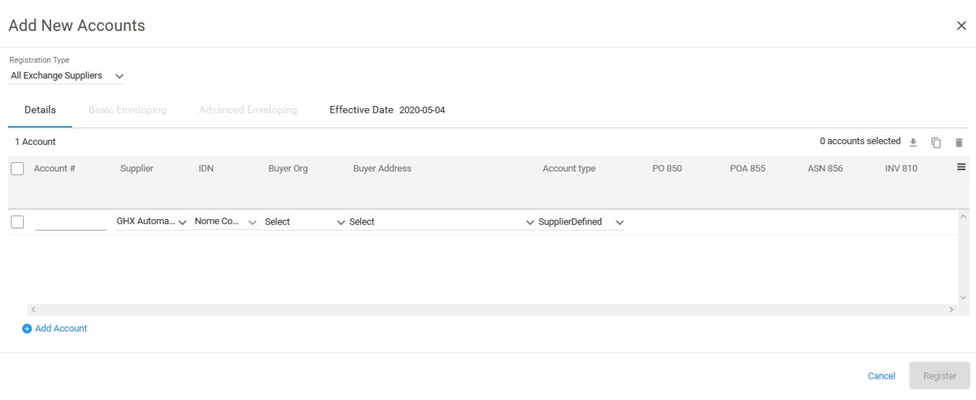Click the grid scroll down arrow
The image size is (976, 400).
pos(963,297)
